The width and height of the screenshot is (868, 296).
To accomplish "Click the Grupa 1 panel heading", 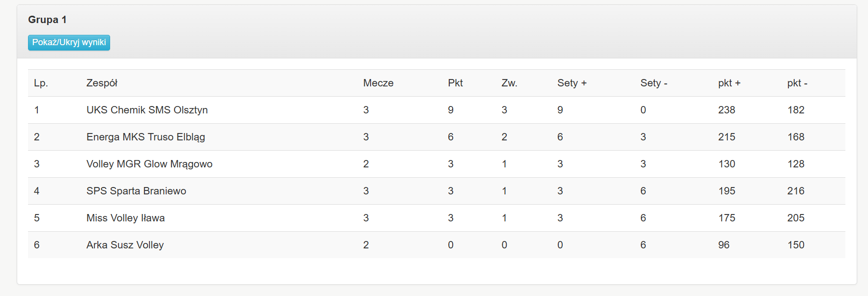I will 47,20.
